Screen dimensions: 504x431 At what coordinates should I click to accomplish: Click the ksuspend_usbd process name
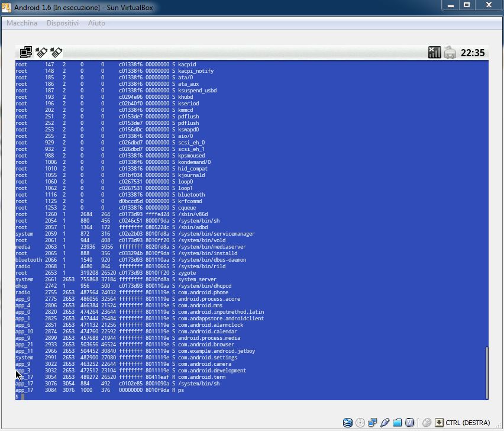[198, 91]
